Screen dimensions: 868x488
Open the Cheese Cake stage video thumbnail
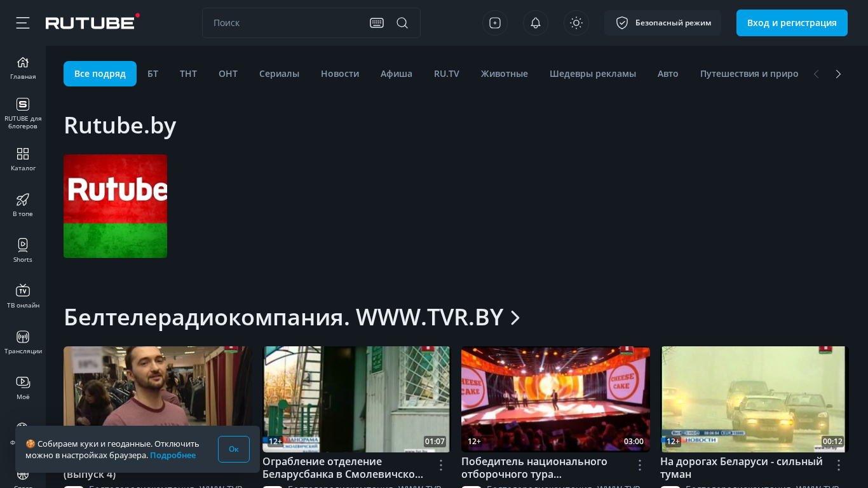click(555, 399)
